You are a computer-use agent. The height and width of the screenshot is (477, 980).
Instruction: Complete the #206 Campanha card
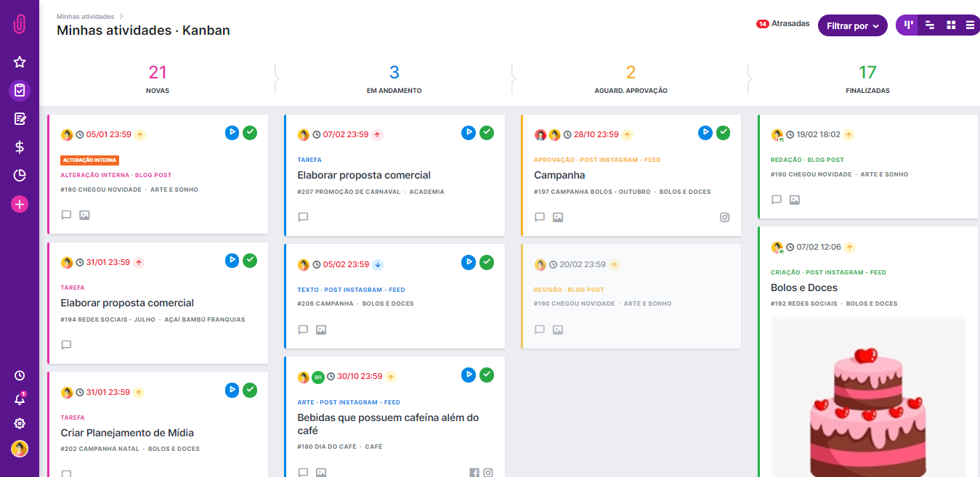coord(487,262)
